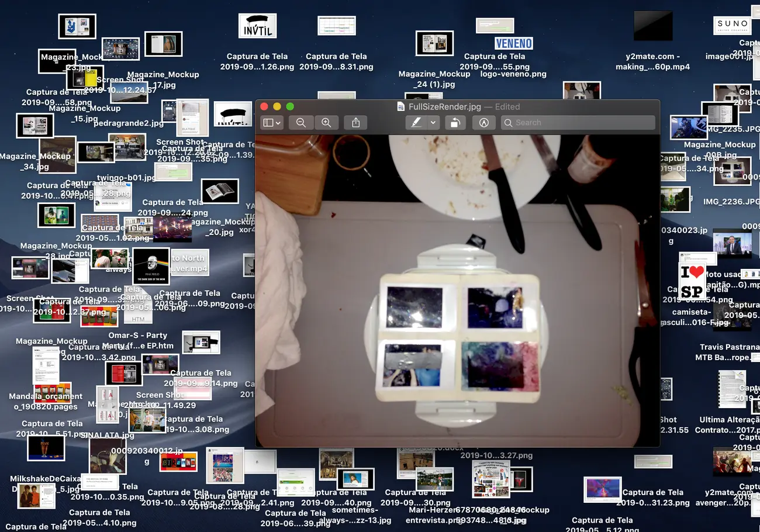Viewport: 760px width, 532px height.
Task: Show the Markup toolbar
Action: click(x=483, y=123)
